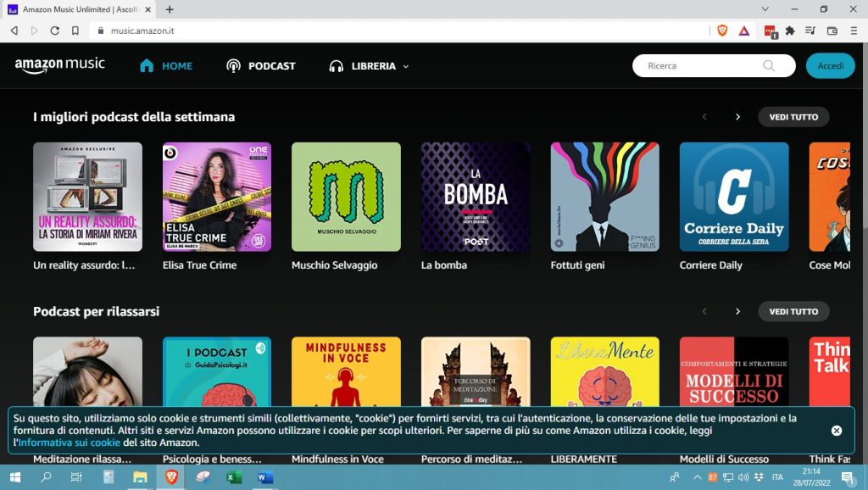Click the Dropbox icon in the system tray
Image resolution: width=868 pixels, height=490 pixels.
(x=758, y=476)
